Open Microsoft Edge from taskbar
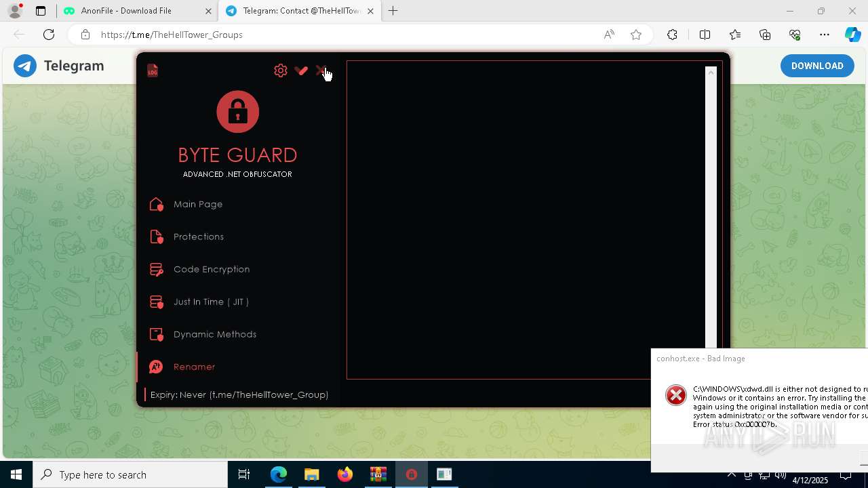This screenshot has height=488, width=868. click(279, 474)
